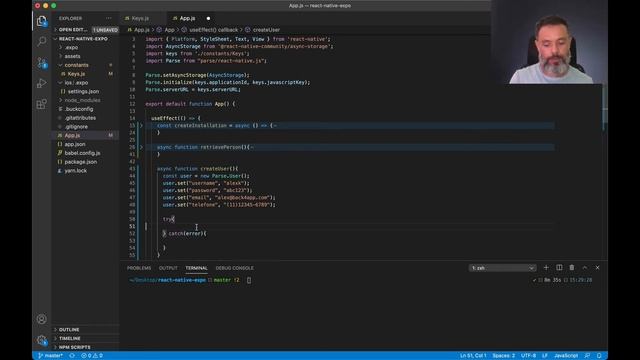Close the terminal panel
The image size is (640, 360).
click(598, 268)
